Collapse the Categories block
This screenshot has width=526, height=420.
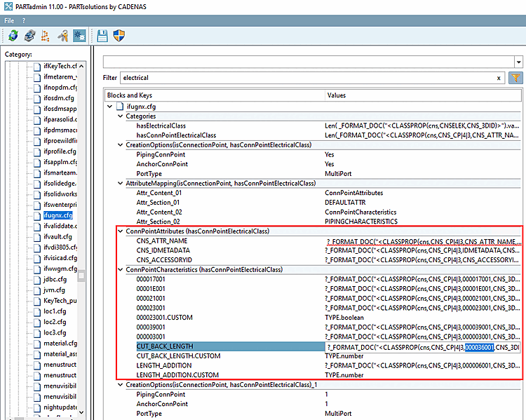120,116
